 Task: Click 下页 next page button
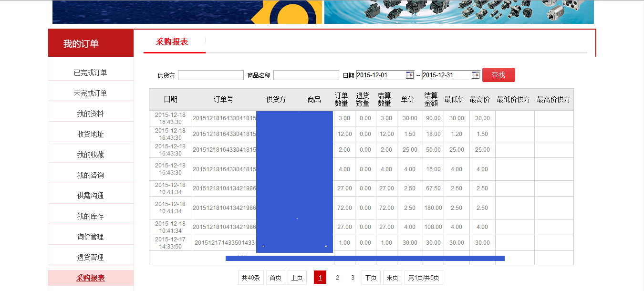(x=371, y=278)
